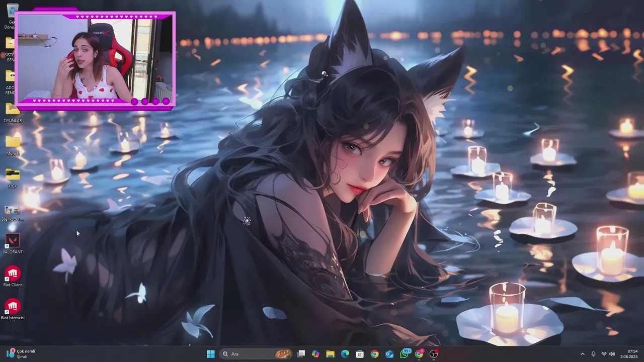644x362 pixels.
Task: Open OBS Studio from the taskbar
Action: pyautogui.click(x=434, y=354)
